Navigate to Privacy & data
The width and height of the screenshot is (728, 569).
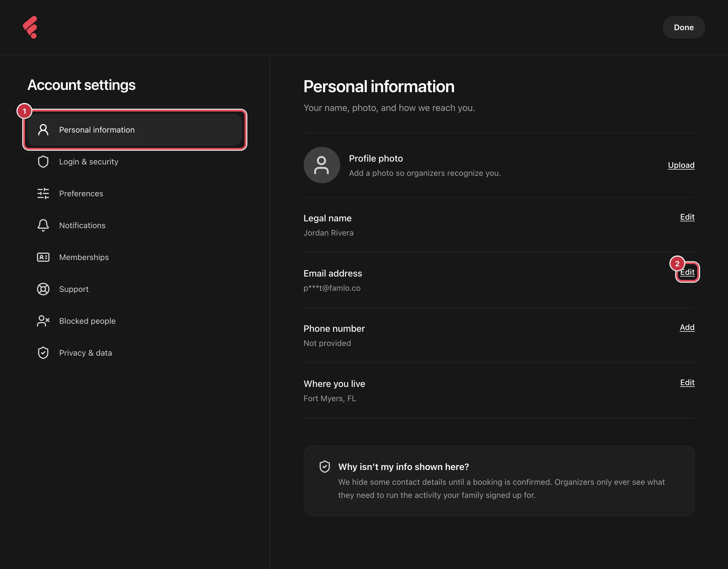click(135, 353)
